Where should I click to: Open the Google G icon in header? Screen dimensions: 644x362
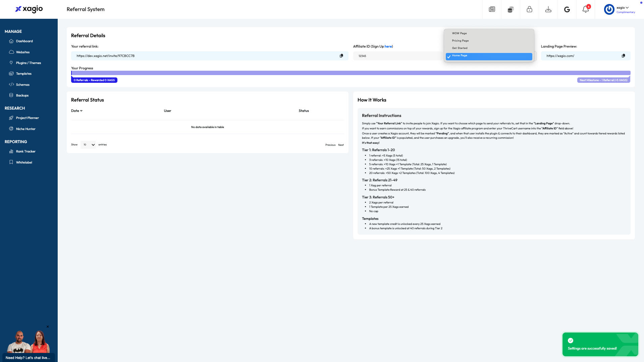[567, 9]
